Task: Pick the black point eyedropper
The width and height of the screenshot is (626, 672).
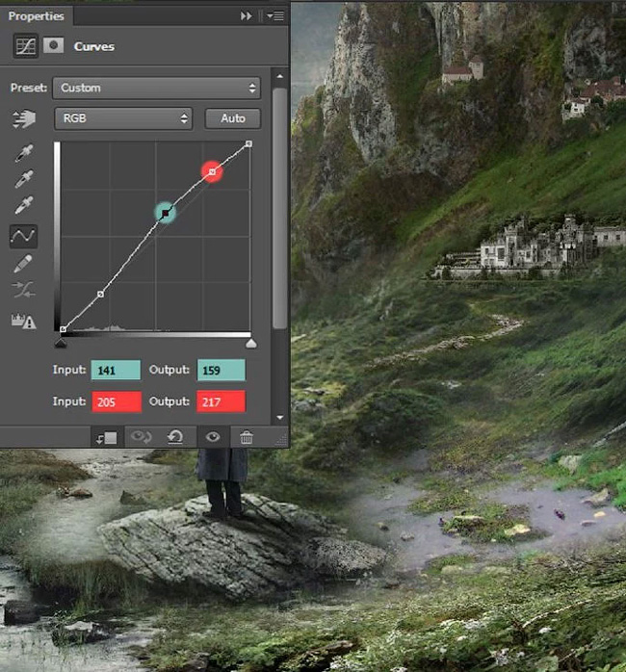Action: tap(24, 153)
